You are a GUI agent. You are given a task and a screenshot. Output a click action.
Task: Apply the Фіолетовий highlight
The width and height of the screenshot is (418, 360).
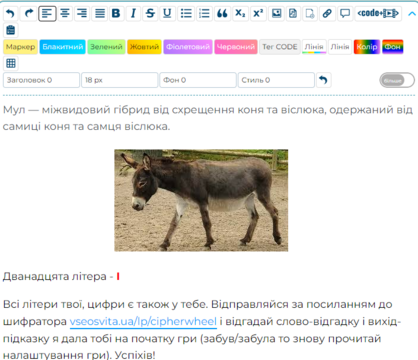(x=188, y=47)
